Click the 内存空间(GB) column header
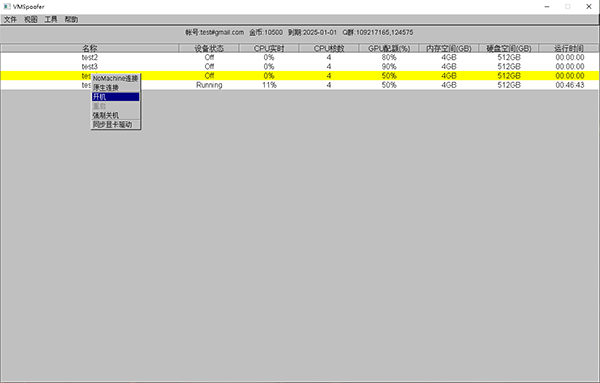This screenshot has height=383, width=600. (x=449, y=48)
